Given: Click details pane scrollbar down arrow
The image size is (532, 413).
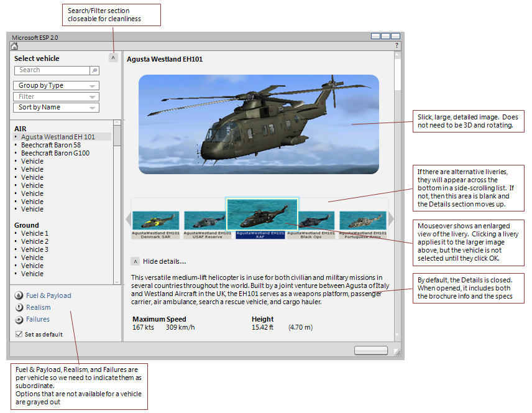Looking at the screenshot, I should [x=397, y=336].
